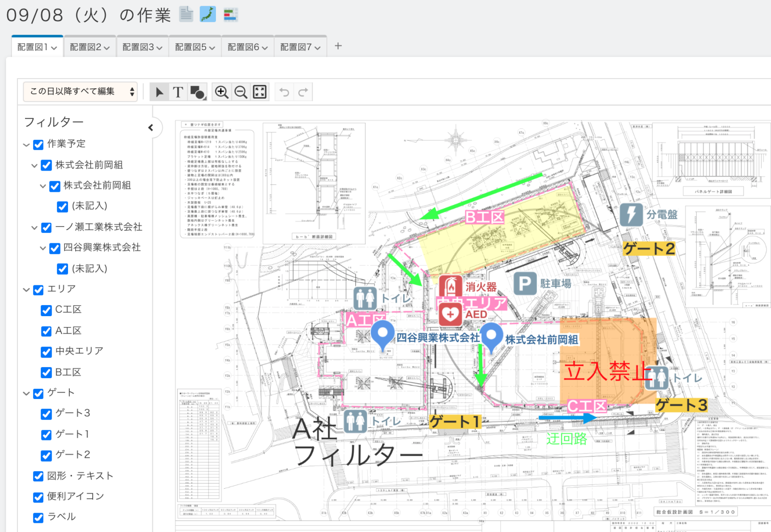Open the この日以降すべて編集 dropdown
771x532 pixels.
coord(80,92)
